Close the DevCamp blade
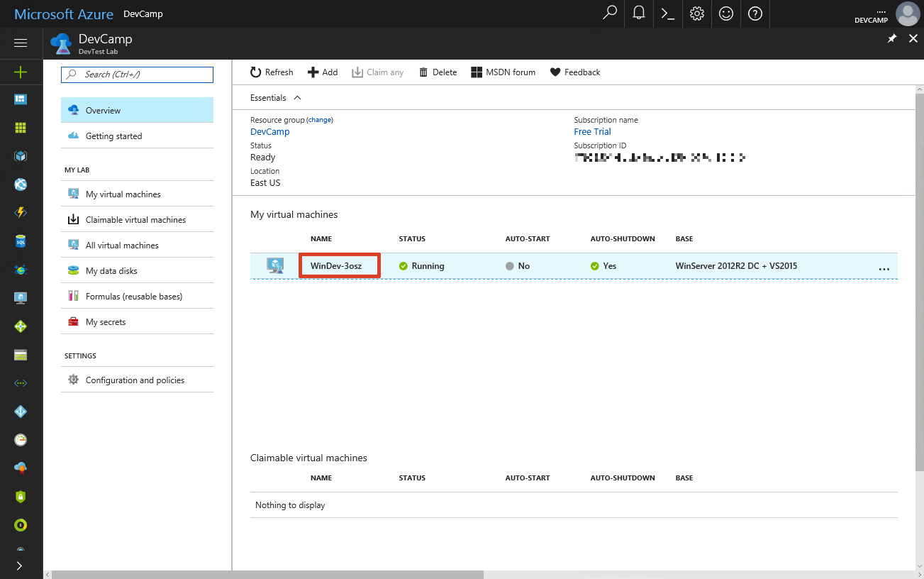This screenshot has width=924, height=579. pyautogui.click(x=913, y=39)
